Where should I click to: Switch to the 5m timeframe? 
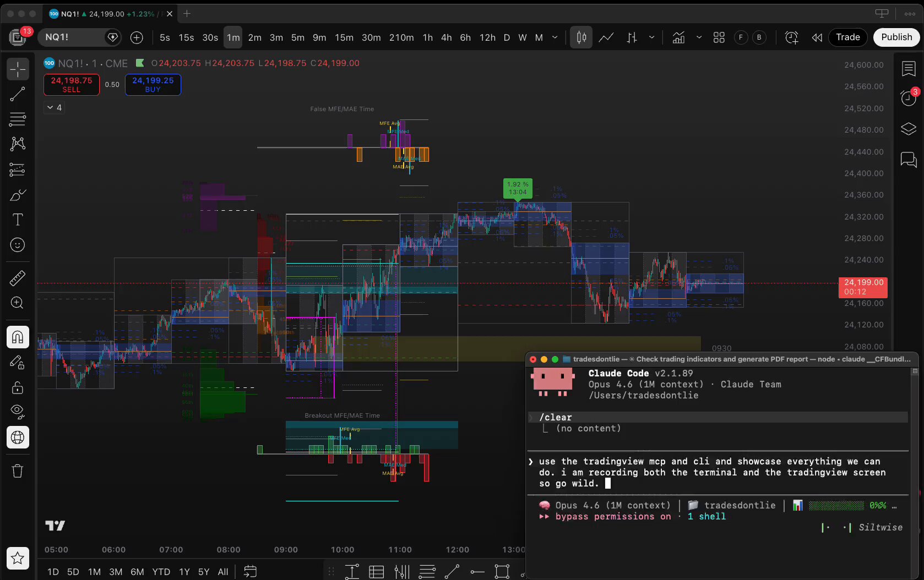tap(297, 37)
